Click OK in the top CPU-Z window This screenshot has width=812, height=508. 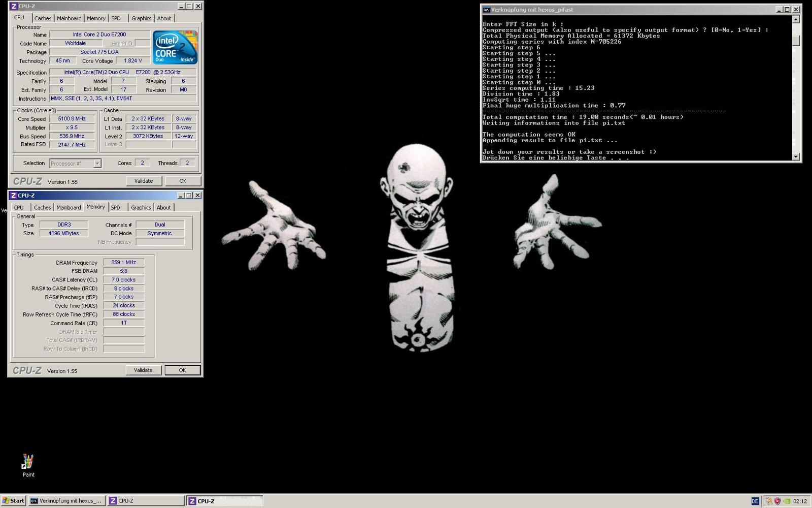tap(183, 181)
